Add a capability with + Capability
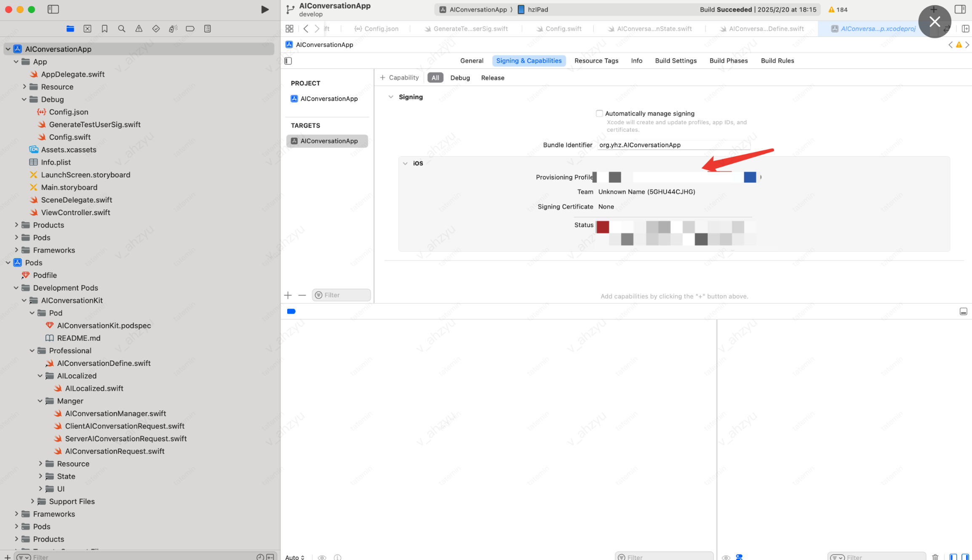 tap(399, 78)
